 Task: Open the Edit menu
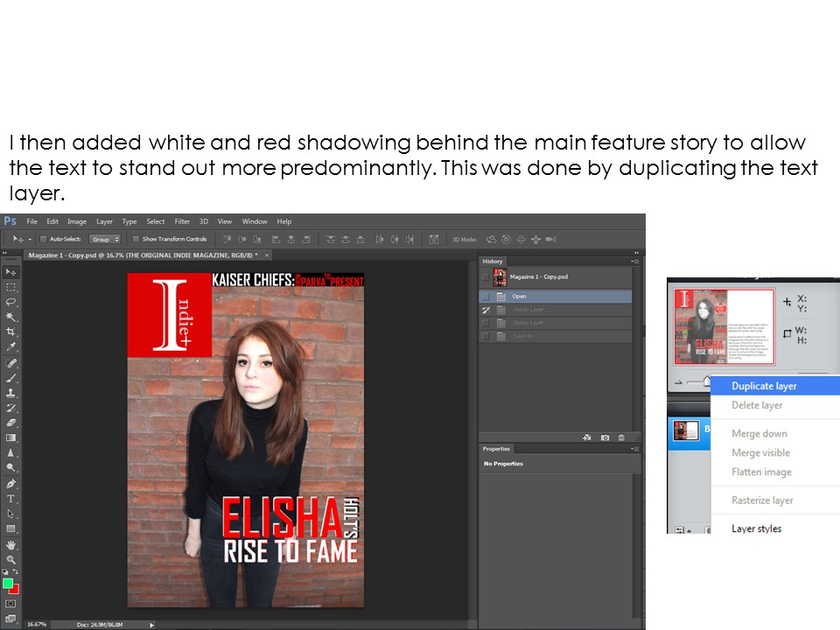pyautogui.click(x=52, y=221)
